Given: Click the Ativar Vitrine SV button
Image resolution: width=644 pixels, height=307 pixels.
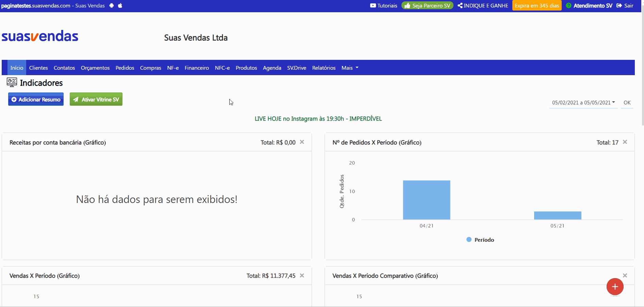Looking at the screenshot, I should (96, 99).
